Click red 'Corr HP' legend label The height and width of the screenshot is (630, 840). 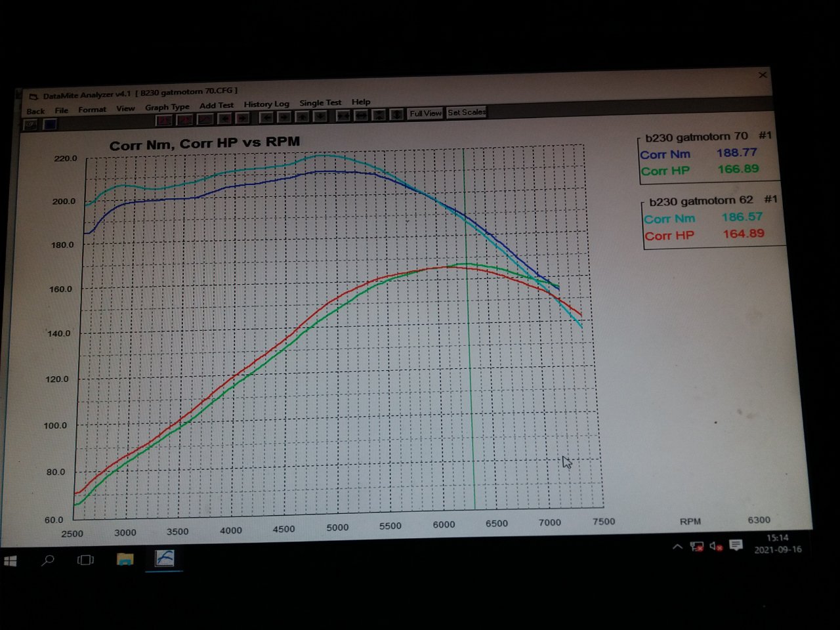[x=669, y=235]
